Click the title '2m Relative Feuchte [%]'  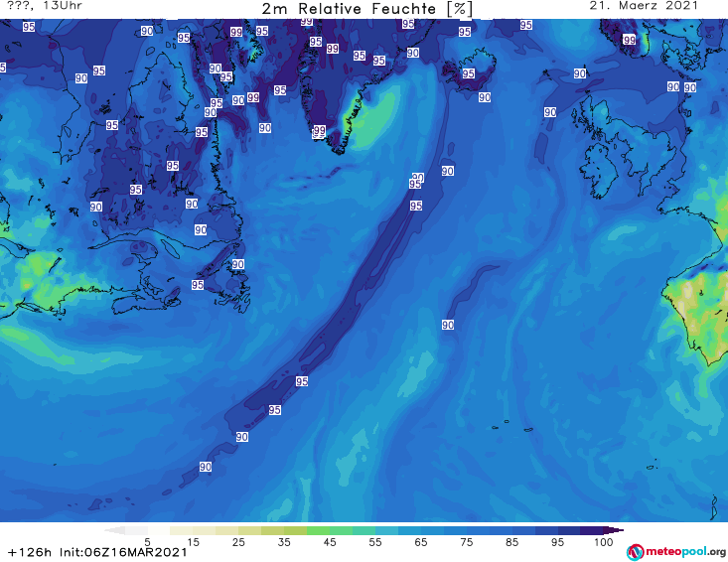(x=367, y=9)
